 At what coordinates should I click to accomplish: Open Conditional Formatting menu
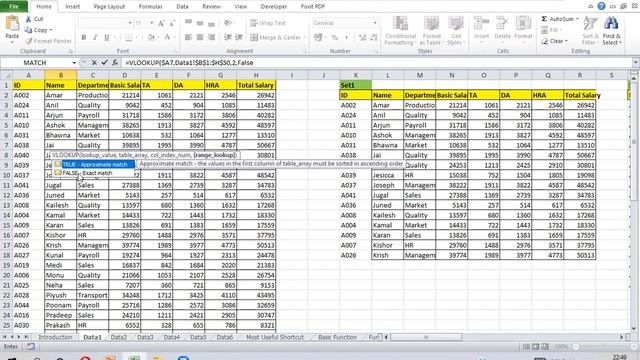tap(400, 31)
